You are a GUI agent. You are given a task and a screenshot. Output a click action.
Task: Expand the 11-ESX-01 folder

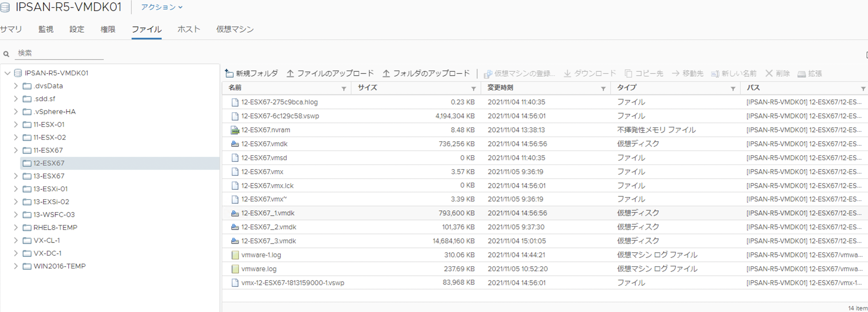click(x=16, y=125)
